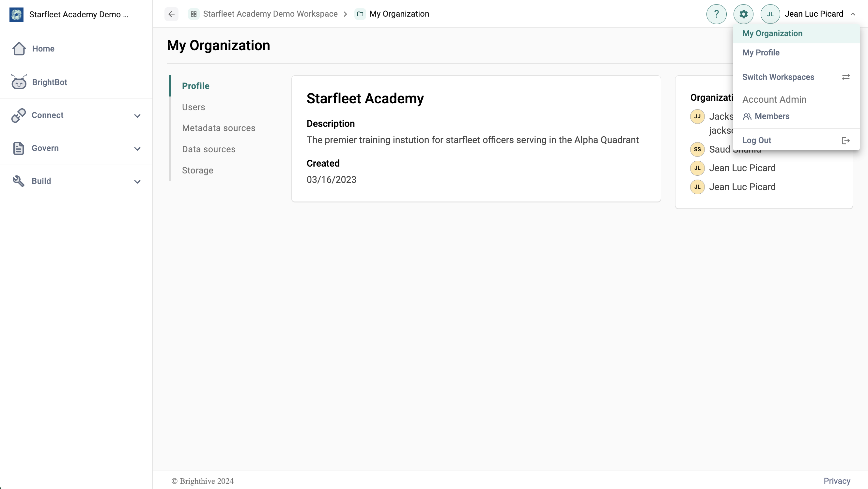Click the Starfleet Academy organization title
This screenshot has width=868, height=489.
coord(365,98)
